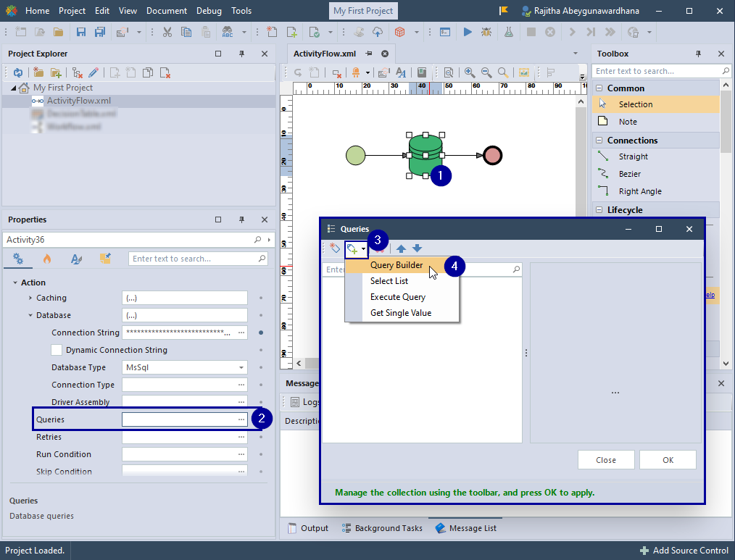Click Connection String ellipsis button
This screenshot has width=735, height=560.
coord(241,333)
